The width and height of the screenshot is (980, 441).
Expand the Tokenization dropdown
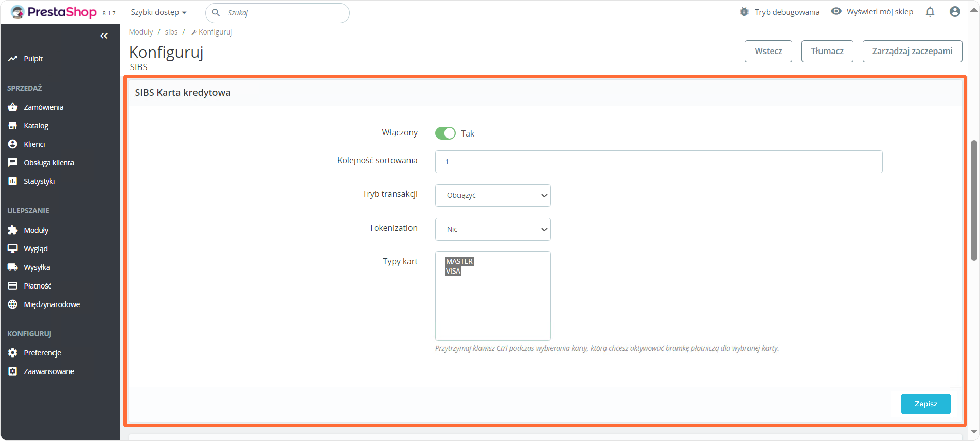pos(493,229)
